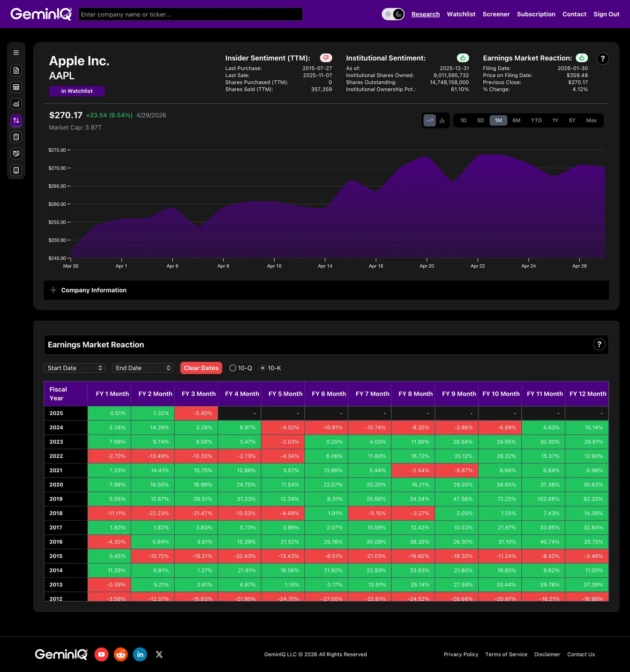Click the Earnings Market Reaction thumbs-up badge

coord(582,58)
